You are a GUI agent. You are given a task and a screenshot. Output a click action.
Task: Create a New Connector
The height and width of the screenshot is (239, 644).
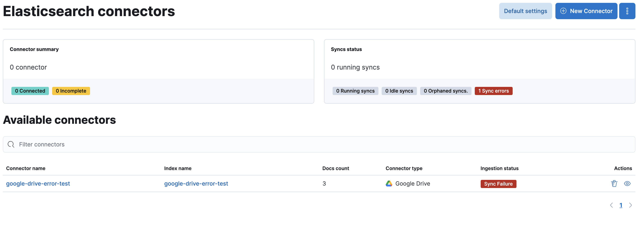[x=586, y=11]
